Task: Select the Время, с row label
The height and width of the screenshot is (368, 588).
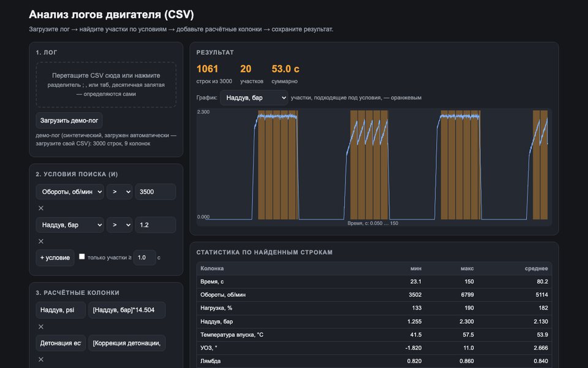Action: pyautogui.click(x=212, y=282)
